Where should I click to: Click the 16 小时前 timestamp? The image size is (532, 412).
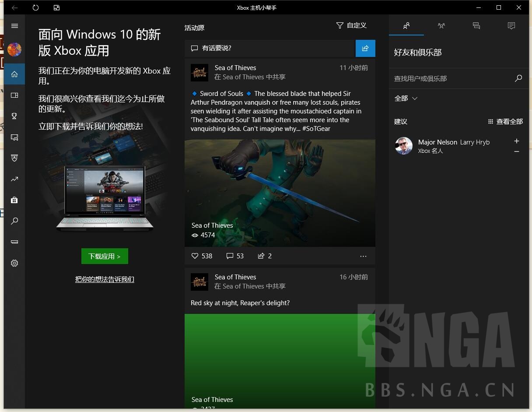click(x=354, y=277)
